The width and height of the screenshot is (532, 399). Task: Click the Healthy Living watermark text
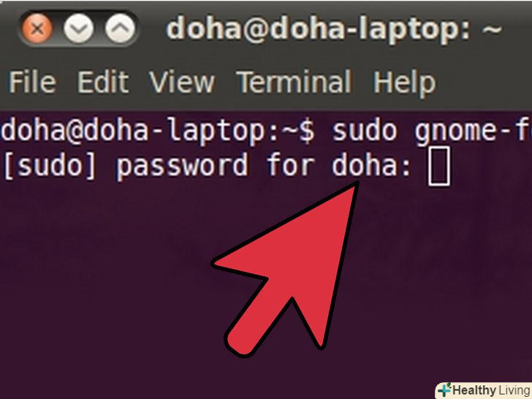pyautogui.click(x=492, y=390)
